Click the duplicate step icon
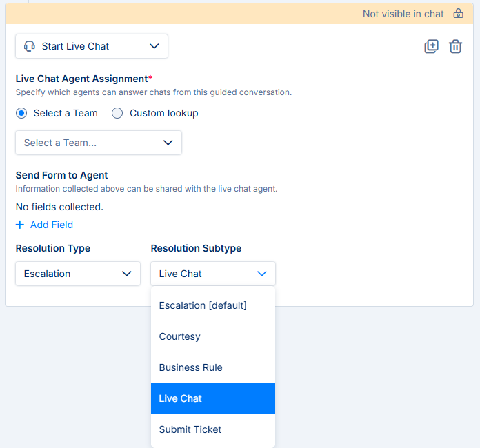Image resolution: width=480 pixels, height=448 pixels. click(x=431, y=46)
